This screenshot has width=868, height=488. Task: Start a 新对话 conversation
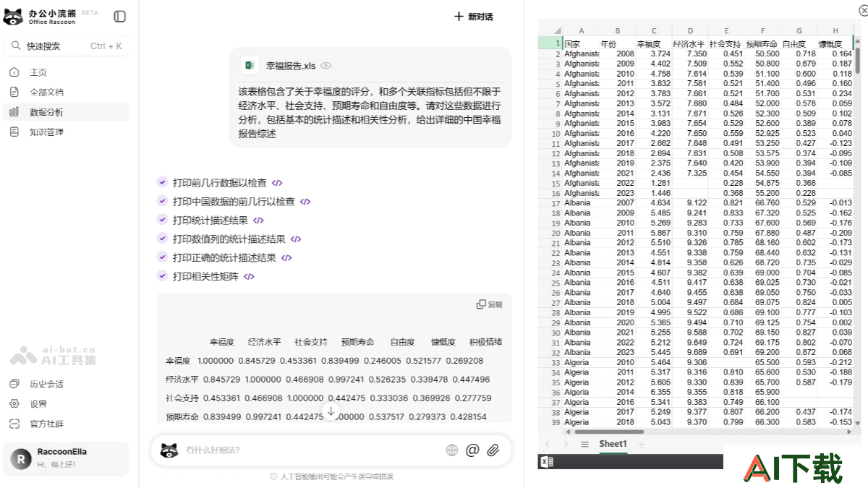473,17
